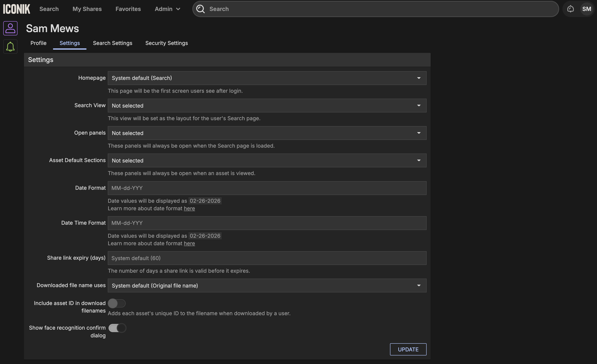Open the green bell sidebar icon
Screen dimensions: 597x364
10,47
